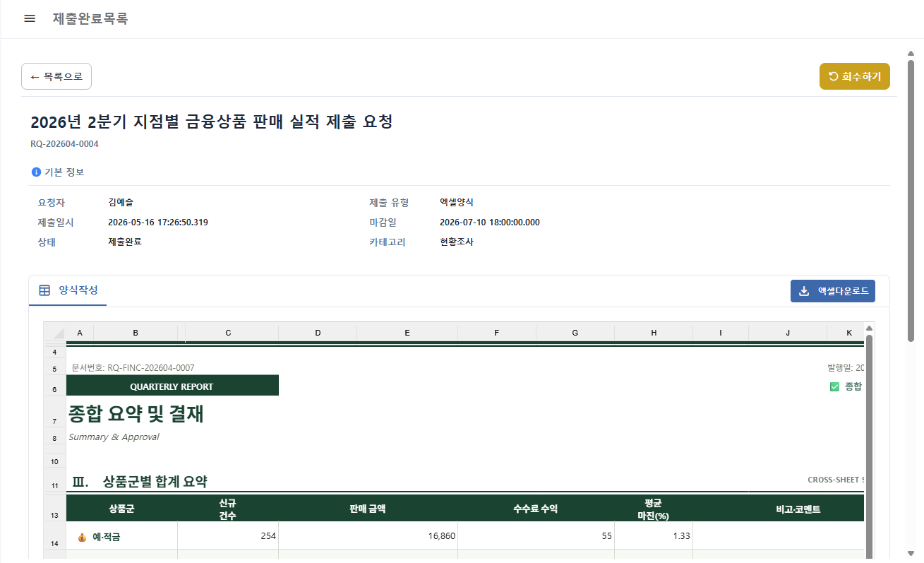Screen dimensions: 924x563
Task: Click the 제출완료목록 page title
Action: (x=90, y=19)
